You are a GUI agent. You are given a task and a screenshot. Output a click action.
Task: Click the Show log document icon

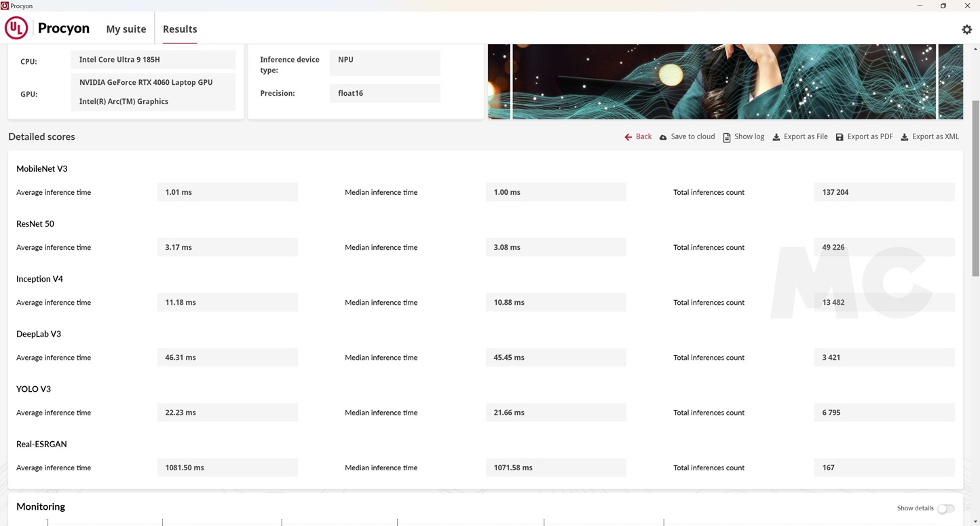726,137
